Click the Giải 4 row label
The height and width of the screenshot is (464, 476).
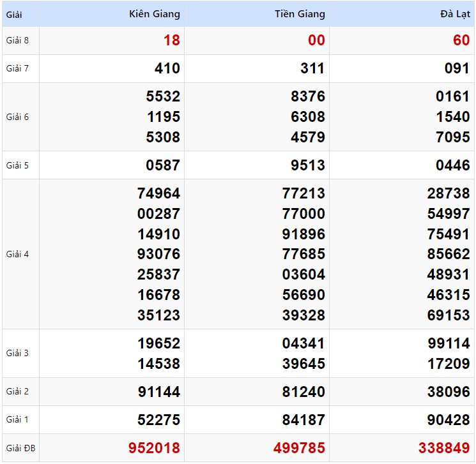(x=17, y=254)
